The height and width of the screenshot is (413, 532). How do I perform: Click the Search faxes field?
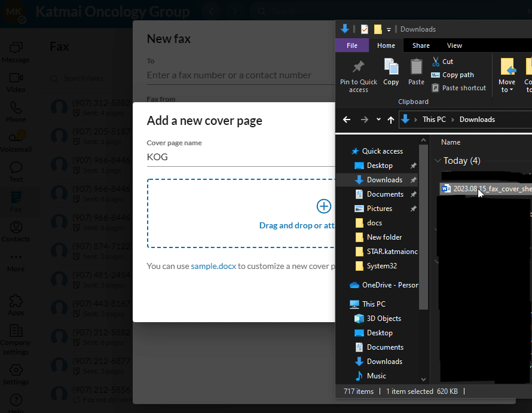[x=84, y=78]
